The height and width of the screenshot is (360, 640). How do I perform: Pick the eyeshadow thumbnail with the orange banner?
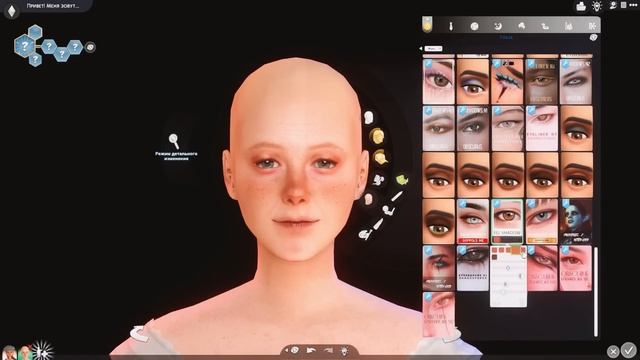point(542,222)
